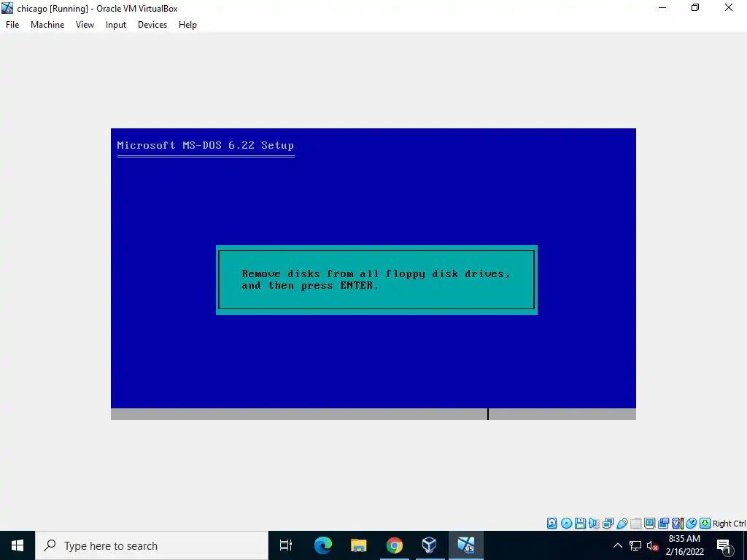Show hidden system tray icons

click(x=617, y=545)
